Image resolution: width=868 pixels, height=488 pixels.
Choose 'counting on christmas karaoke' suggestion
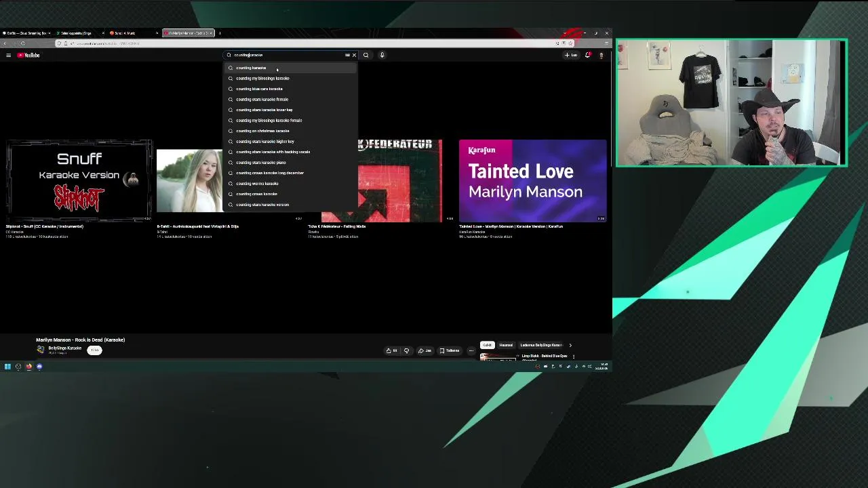click(290, 131)
